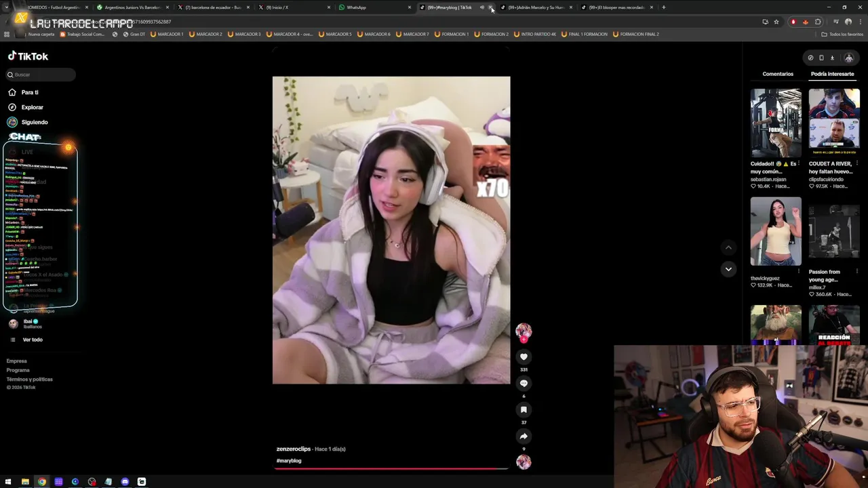Open the browser apps grid icon
The height and width of the screenshot is (488, 868).
(7, 34)
